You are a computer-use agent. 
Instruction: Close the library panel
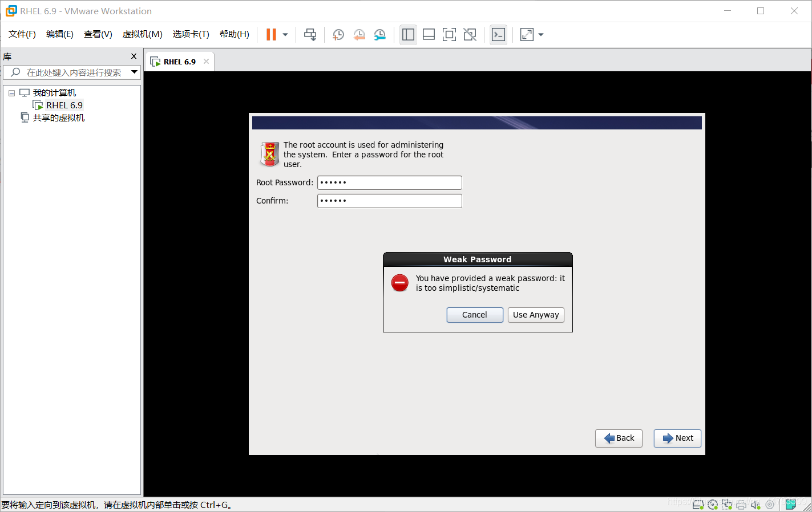(134, 56)
